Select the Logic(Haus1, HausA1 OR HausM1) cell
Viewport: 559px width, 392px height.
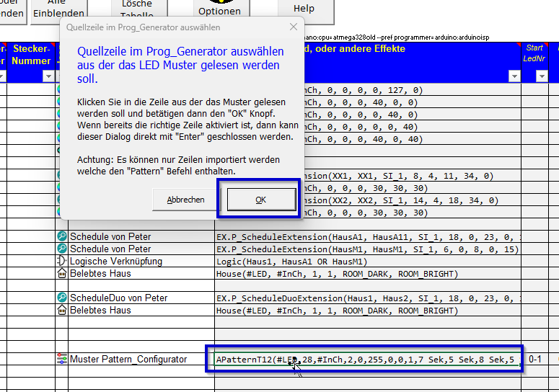366,262
